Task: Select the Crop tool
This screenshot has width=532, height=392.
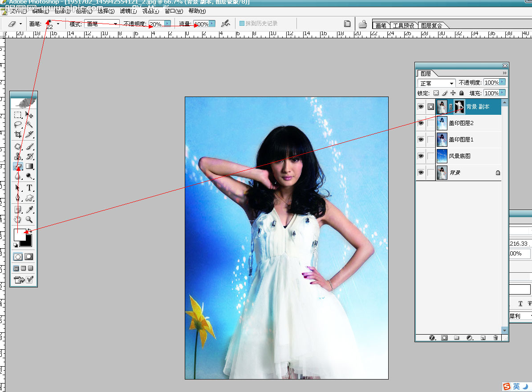Action: click(x=18, y=134)
